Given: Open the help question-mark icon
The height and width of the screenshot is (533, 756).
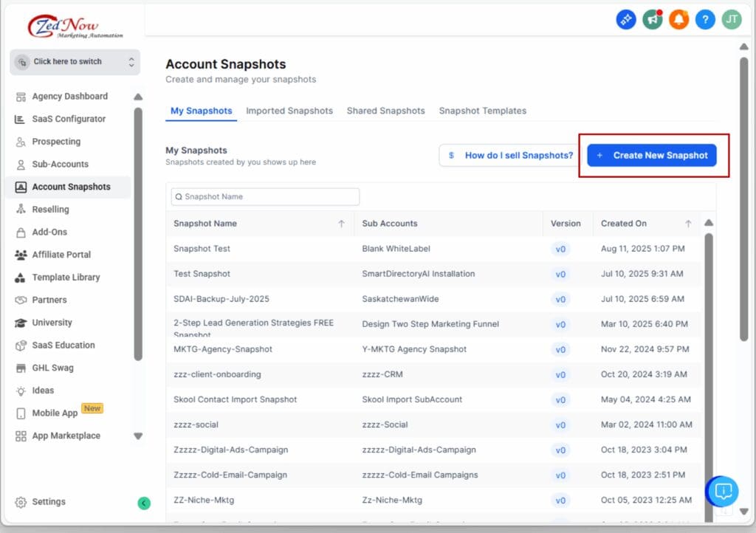Looking at the screenshot, I should click(705, 19).
